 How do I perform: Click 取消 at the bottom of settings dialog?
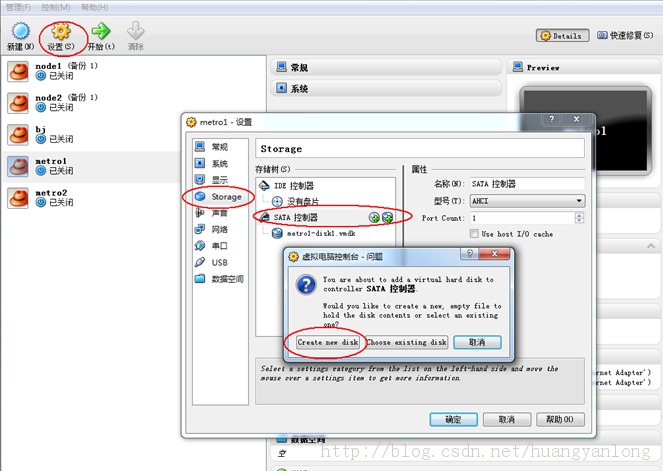tap(507, 419)
